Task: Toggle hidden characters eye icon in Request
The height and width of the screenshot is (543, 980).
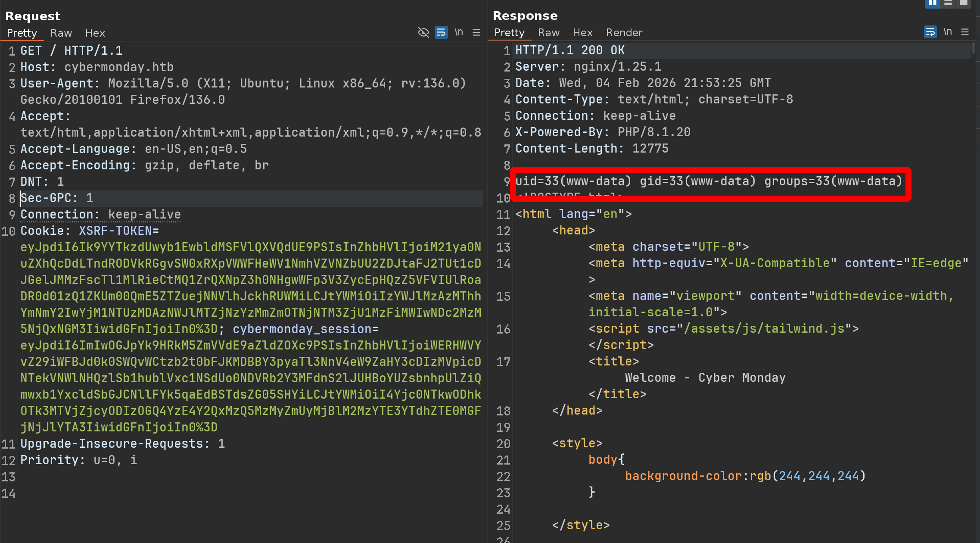Action: click(423, 32)
